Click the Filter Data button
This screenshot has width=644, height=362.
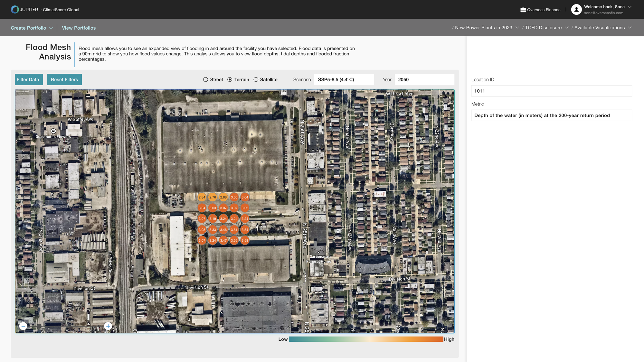click(29, 79)
